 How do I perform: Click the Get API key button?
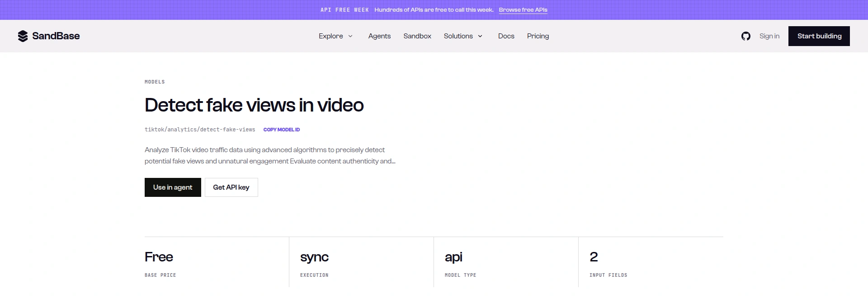(x=231, y=187)
